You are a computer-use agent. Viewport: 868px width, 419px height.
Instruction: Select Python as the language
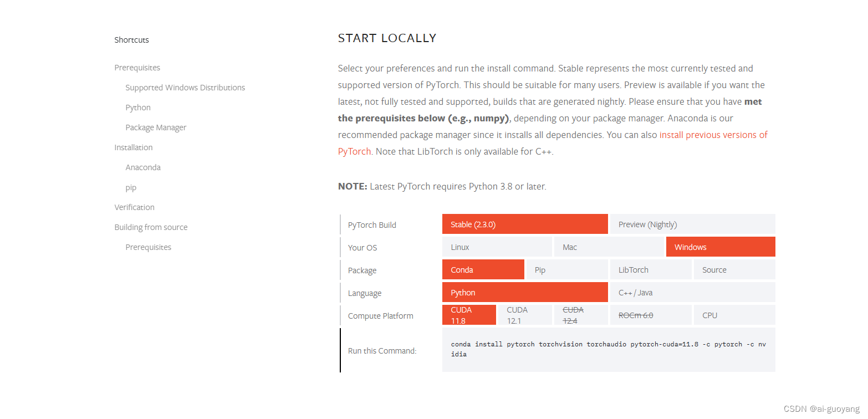525,293
